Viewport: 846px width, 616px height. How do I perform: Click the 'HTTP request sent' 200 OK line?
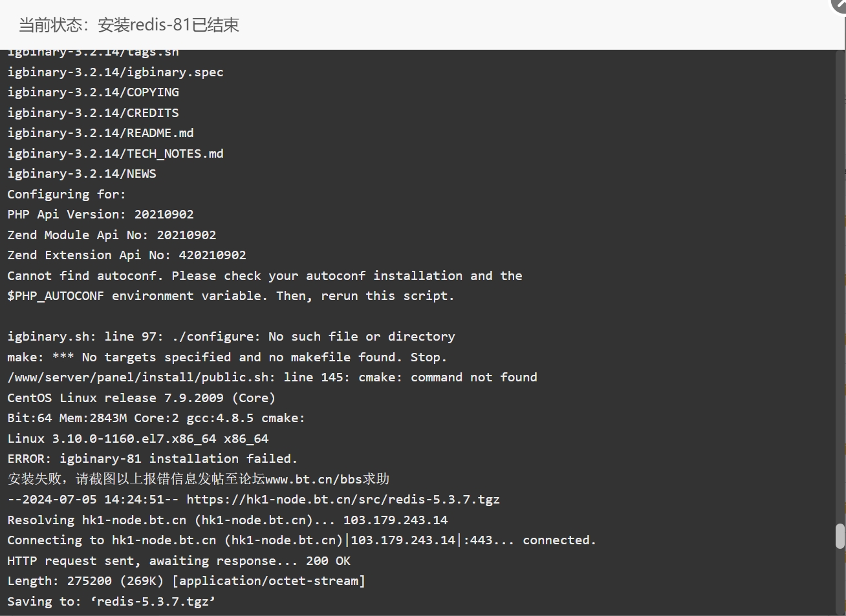pyautogui.click(x=179, y=561)
